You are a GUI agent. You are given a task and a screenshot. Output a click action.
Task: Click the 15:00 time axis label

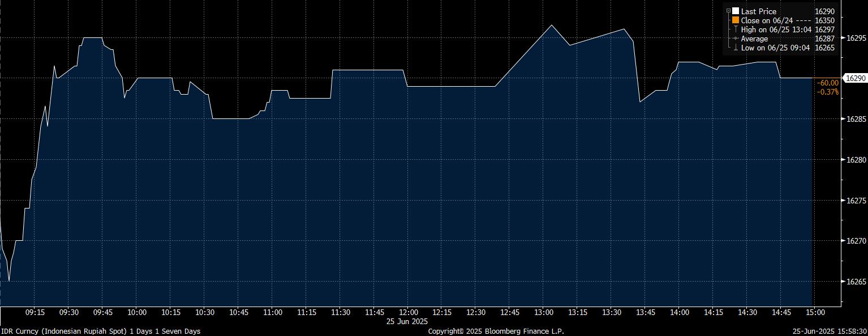tap(815, 312)
